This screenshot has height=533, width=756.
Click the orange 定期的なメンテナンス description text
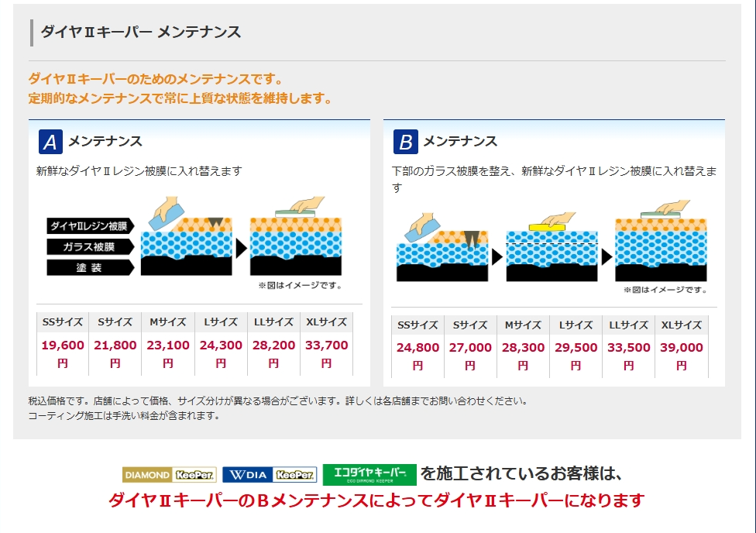[180, 98]
